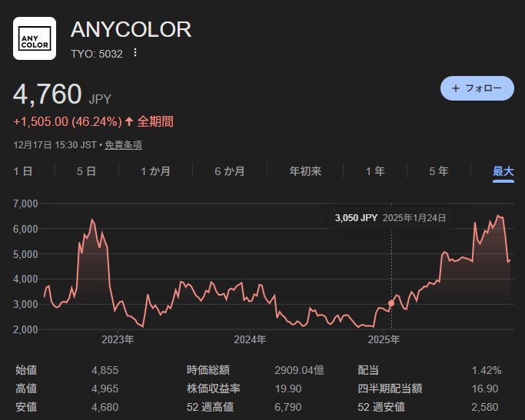Viewport: 525px width, 420px height.
Task: Click the data point marker on chart
Action: pyautogui.click(x=391, y=303)
